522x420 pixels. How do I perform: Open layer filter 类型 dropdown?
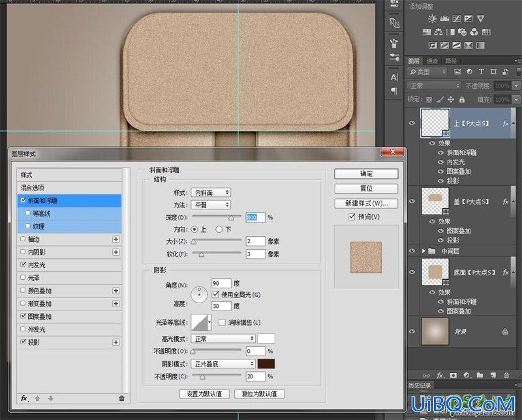427,72
